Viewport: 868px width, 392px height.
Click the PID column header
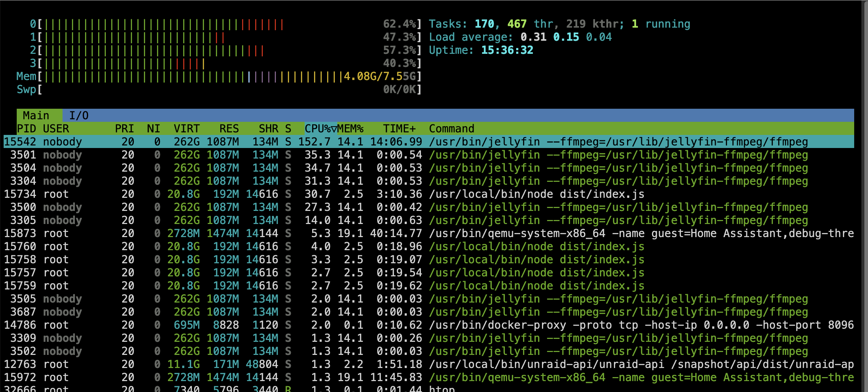coord(26,129)
